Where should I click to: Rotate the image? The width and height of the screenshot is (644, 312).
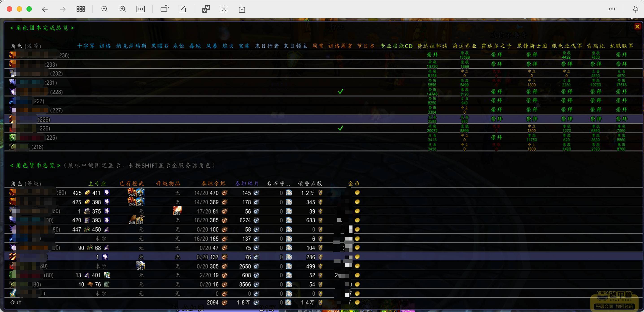coord(165,9)
